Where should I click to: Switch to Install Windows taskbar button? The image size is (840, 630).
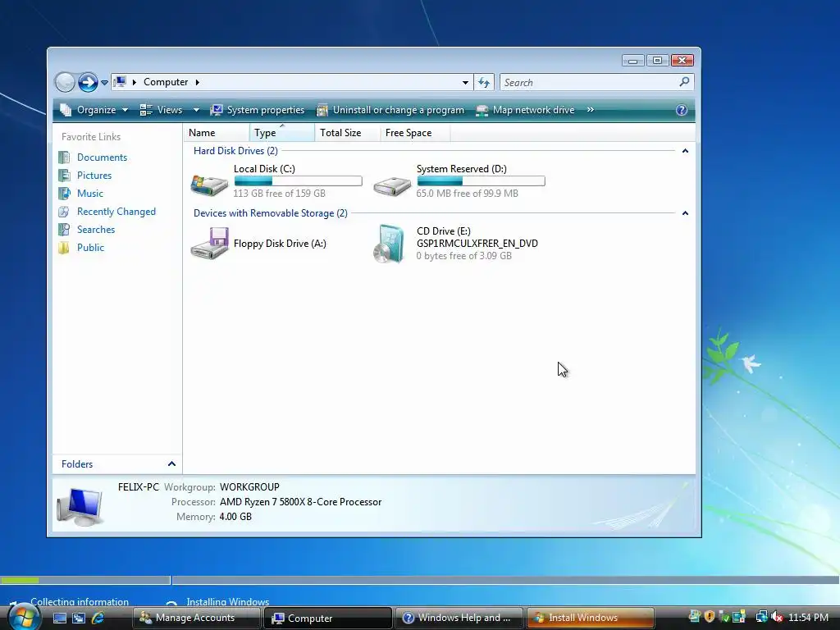[x=591, y=618]
